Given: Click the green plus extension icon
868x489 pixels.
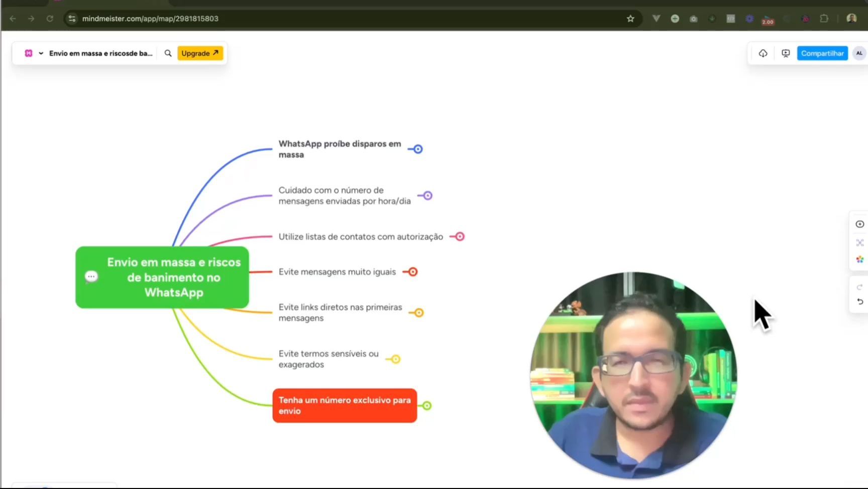Looking at the screenshot, I should pyautogui.click(x=675, y=19).
